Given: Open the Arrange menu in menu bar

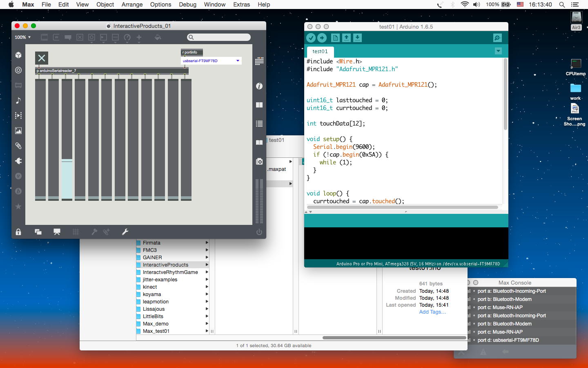Looking at the screenshot, I should (132, 4).
